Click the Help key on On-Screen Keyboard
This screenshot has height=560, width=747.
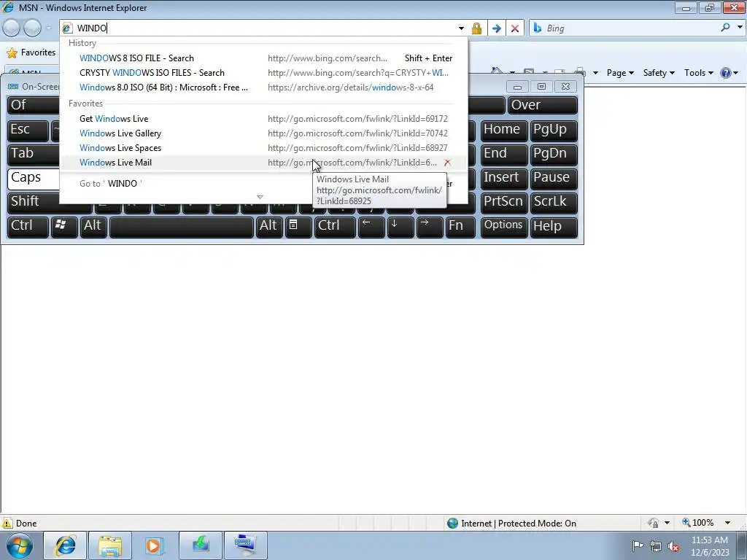[x=554, y=226]
